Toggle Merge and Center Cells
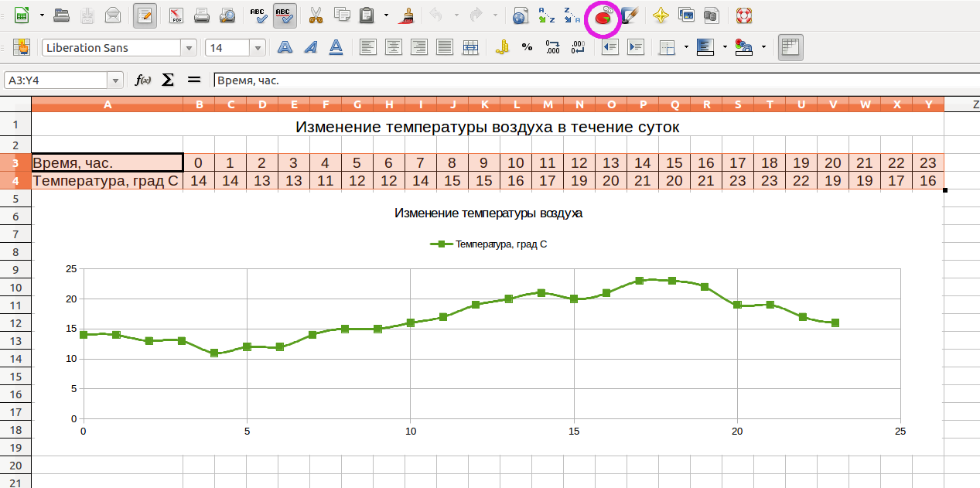The width and height of the screenshot is (980, 488). pos(470,47)
